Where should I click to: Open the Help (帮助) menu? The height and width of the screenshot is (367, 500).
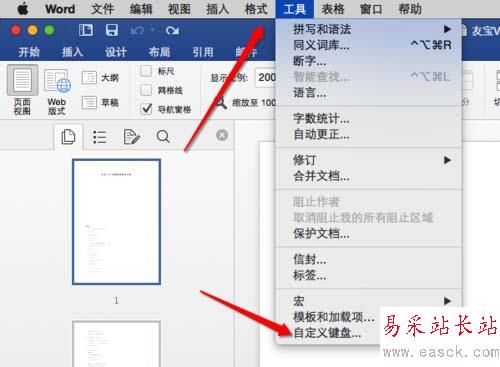point(410,9)
